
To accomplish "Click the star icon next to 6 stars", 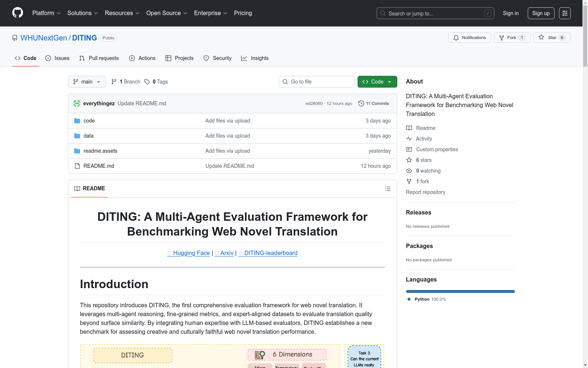I will tap(409, 160).
